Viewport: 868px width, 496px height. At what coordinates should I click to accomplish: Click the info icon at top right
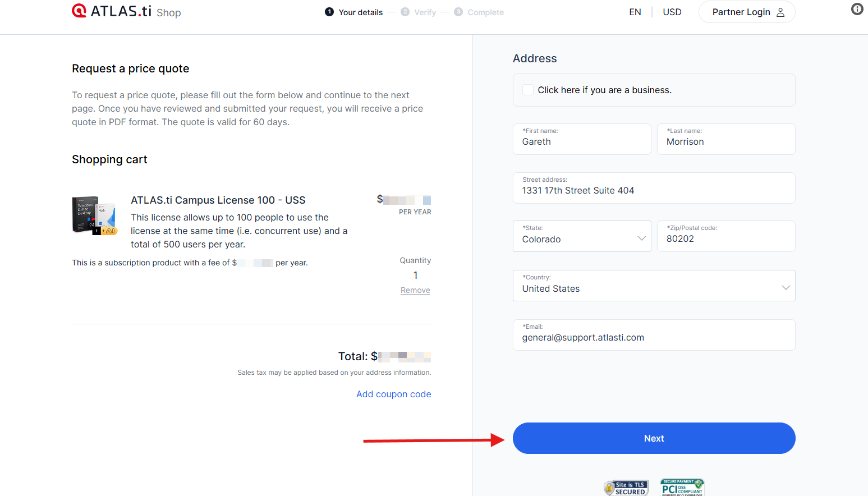[857, 9]
